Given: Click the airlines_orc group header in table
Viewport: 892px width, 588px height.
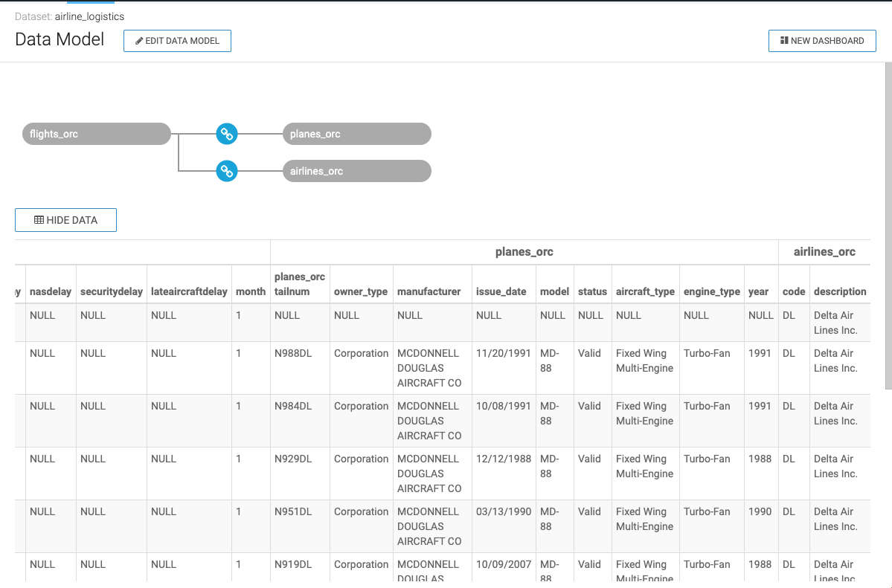Looking at the screenshot, I should [x=824, y=252].
